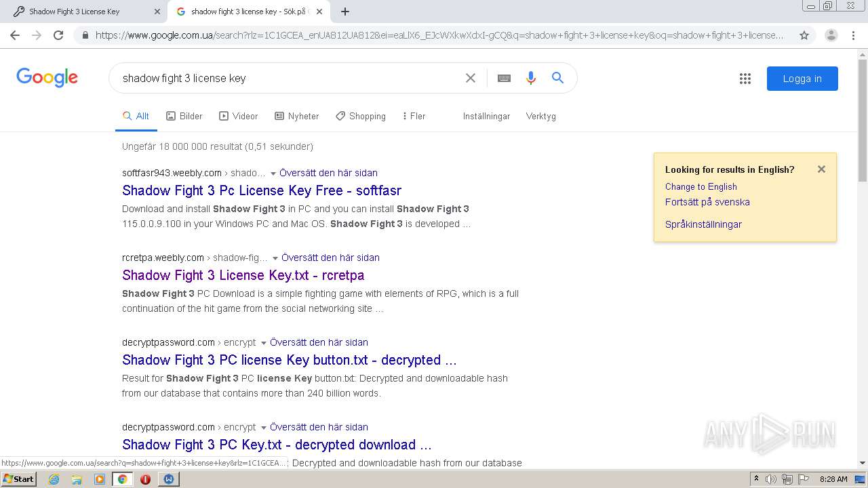Click Fortsätt på svenska
Viewport: 868px width, 488px height.
(x=707, y=202)
